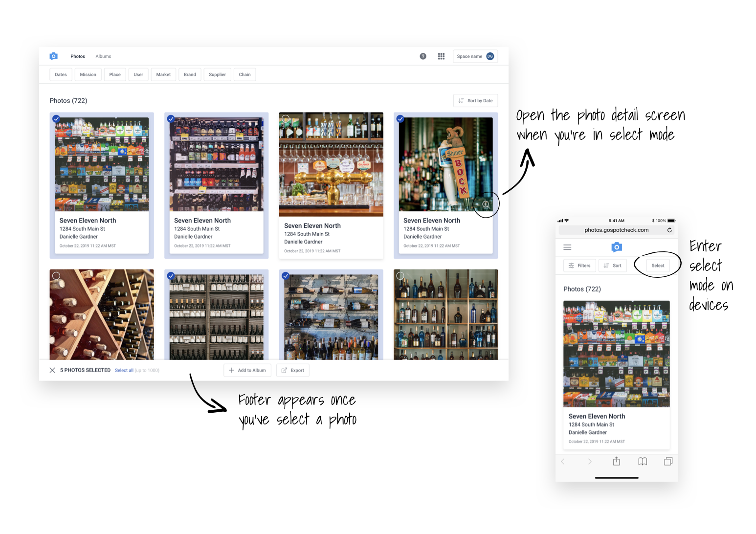Reload page in mobile browser address bar
This screenshot has height=534, width=756.
tap(669, 230)
